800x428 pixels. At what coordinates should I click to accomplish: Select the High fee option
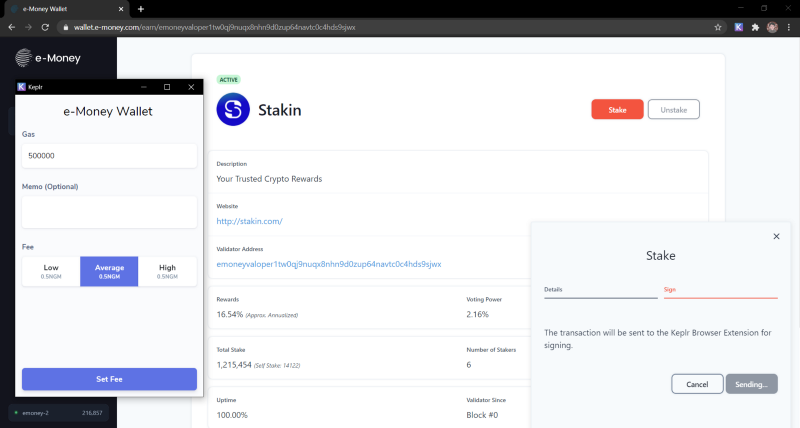[167, 271]
